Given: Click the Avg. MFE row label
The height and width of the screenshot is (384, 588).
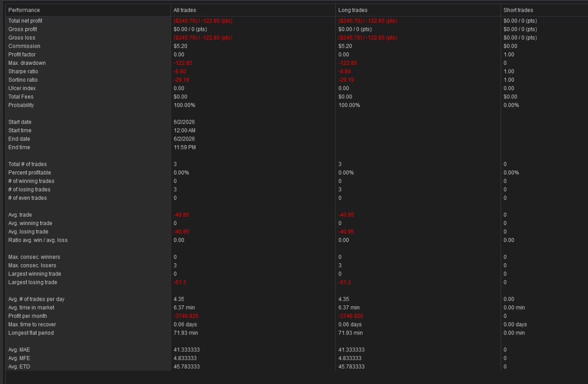Looking at the screenshot, I should coord(19,358).
